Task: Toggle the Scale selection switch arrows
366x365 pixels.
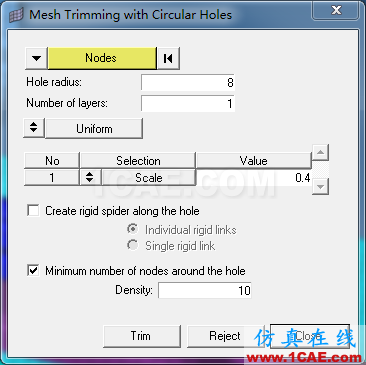Action: (89, 177)
